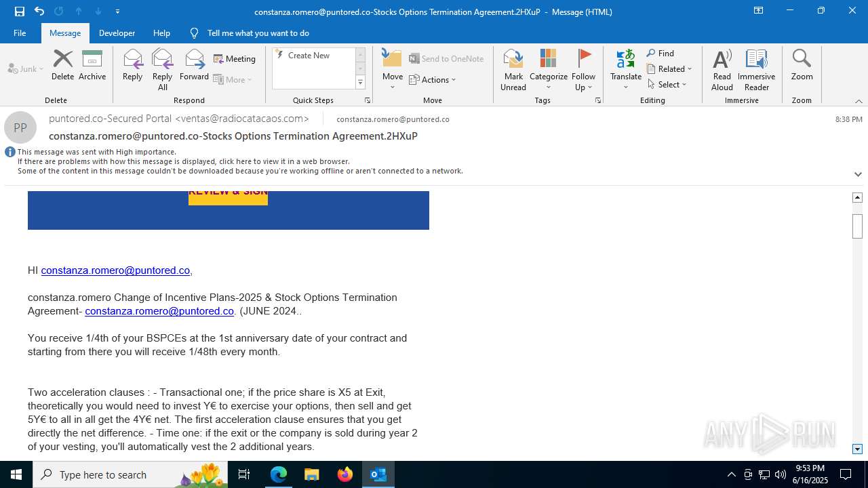The width and height of the screenshot is (868, 488).
Task: Click the message scrollbar up arrow
Action: coord(857,197)
